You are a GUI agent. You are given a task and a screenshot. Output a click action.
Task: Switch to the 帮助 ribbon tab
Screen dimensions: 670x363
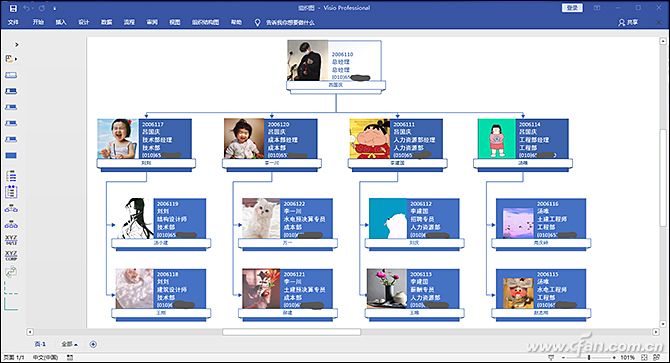pos(236,22)
